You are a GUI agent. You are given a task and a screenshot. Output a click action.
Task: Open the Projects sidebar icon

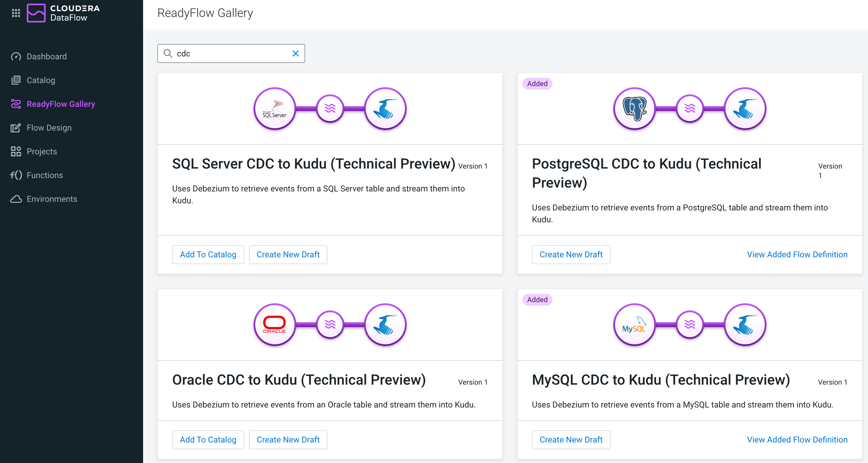(x=16, y=151)
